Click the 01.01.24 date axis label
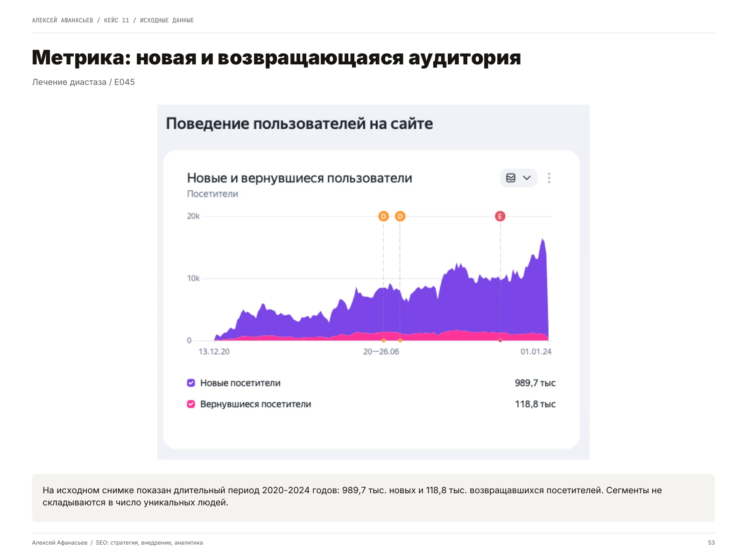 pyautogui.click(x=536, y=351)
